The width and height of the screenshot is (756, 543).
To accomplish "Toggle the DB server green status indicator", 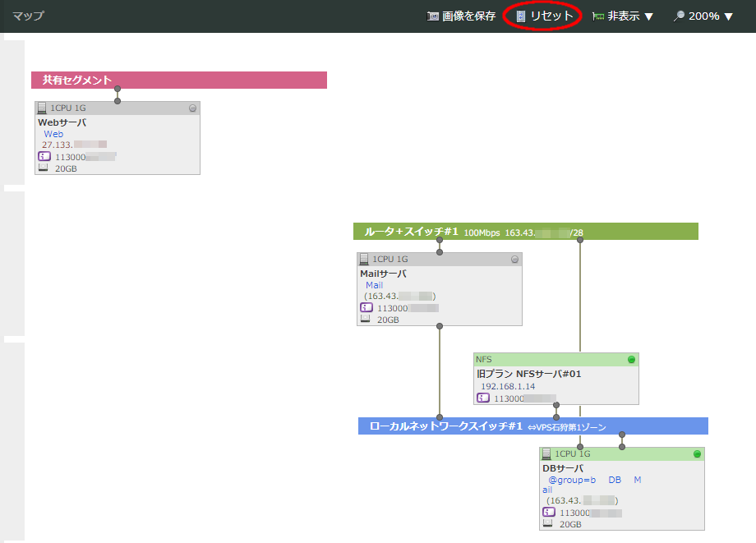I will 697,453.
